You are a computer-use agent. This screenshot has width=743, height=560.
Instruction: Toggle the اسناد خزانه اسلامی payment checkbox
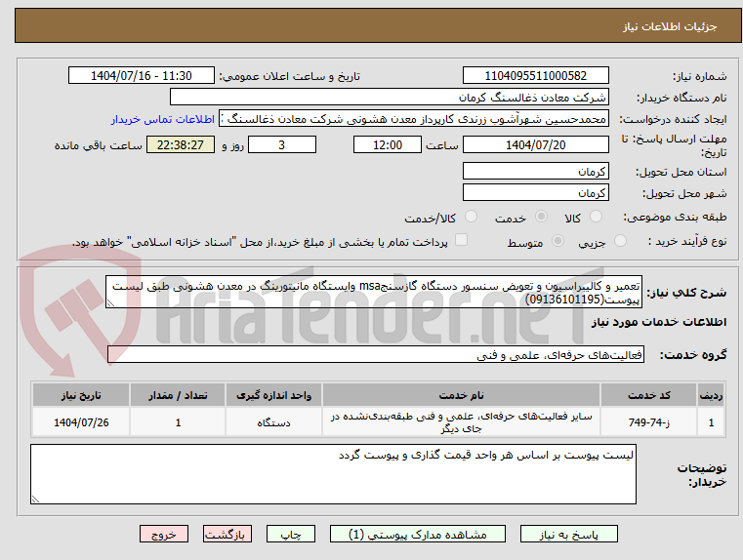tap(461, 240)
